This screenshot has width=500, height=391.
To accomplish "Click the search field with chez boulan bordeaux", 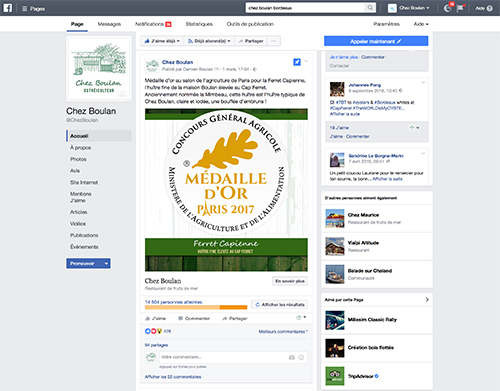I will [305, 8].
